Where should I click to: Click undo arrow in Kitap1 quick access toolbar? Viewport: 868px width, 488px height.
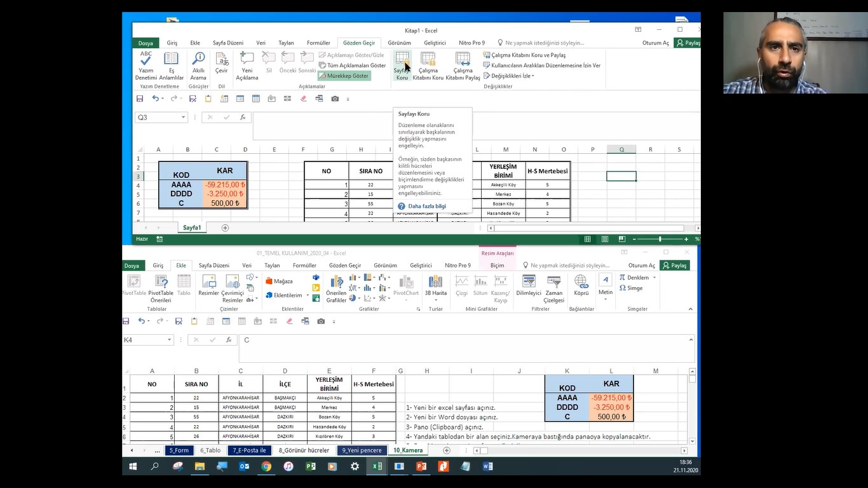(155, 98)
